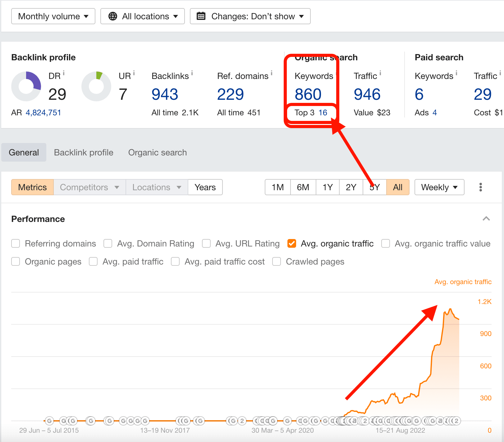Enable the Avg. Domain Rating checkbox
The image size is (504, 442).
tap(108, 243)
